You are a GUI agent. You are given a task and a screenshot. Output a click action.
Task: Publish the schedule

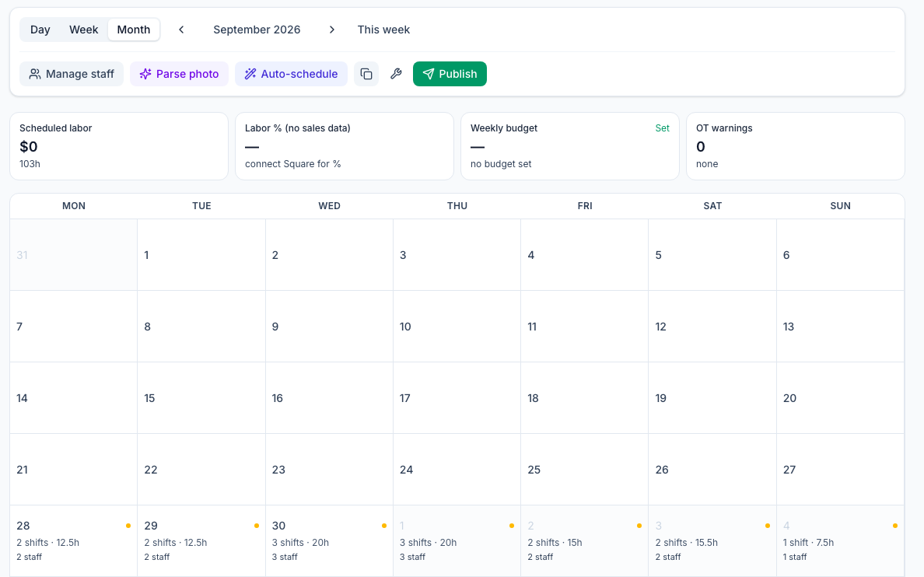pyautogui.click(x=450, y=74)
